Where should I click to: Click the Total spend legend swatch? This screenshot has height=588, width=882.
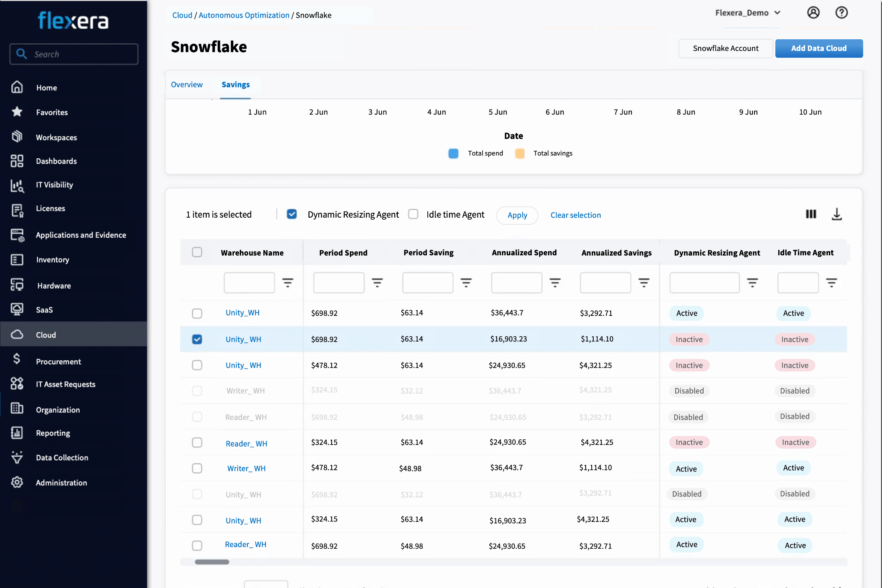pyautogui.click(x=453, y=153)
